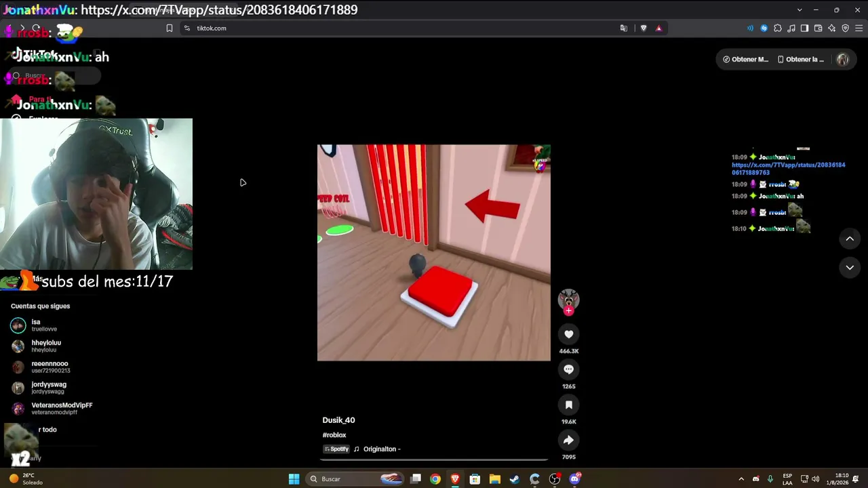Screen dimensions: 868x488
Task: Open Task View in the taskbar
Action: [416, 479]
